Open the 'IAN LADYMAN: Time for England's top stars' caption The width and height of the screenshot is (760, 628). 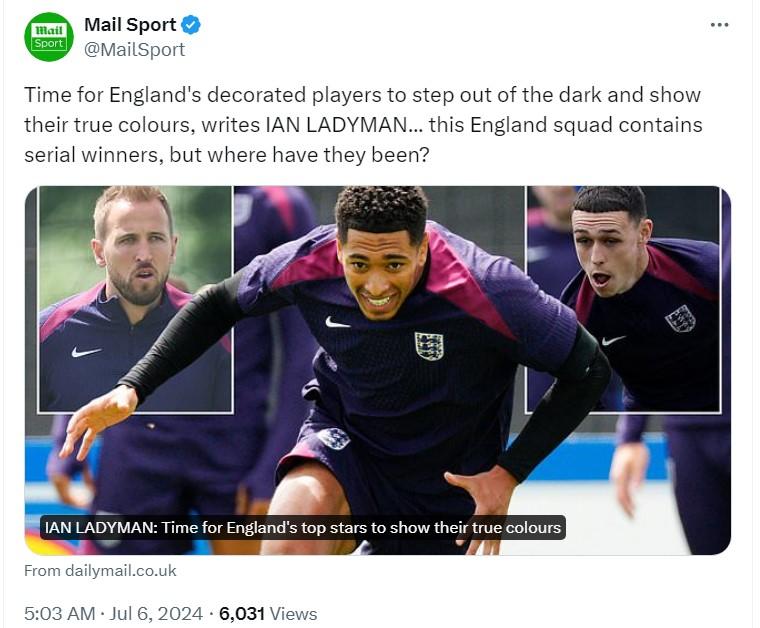click(302, 527)
